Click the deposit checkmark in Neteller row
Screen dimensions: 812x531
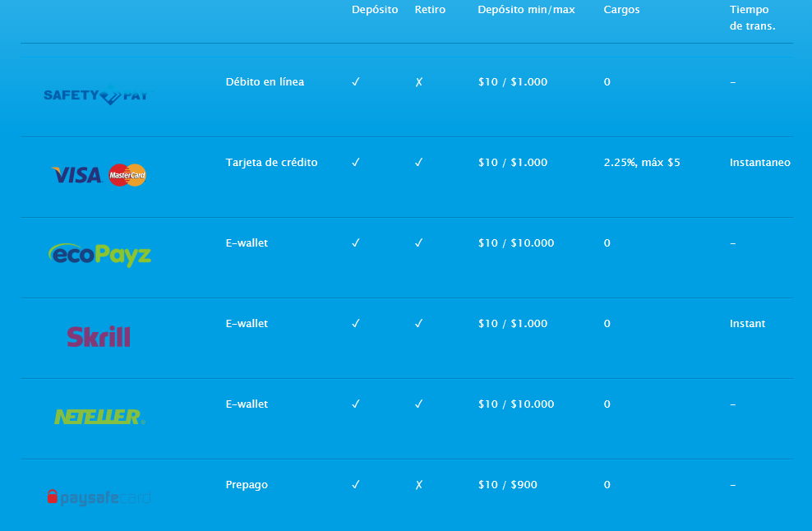[x=356, y=404]
